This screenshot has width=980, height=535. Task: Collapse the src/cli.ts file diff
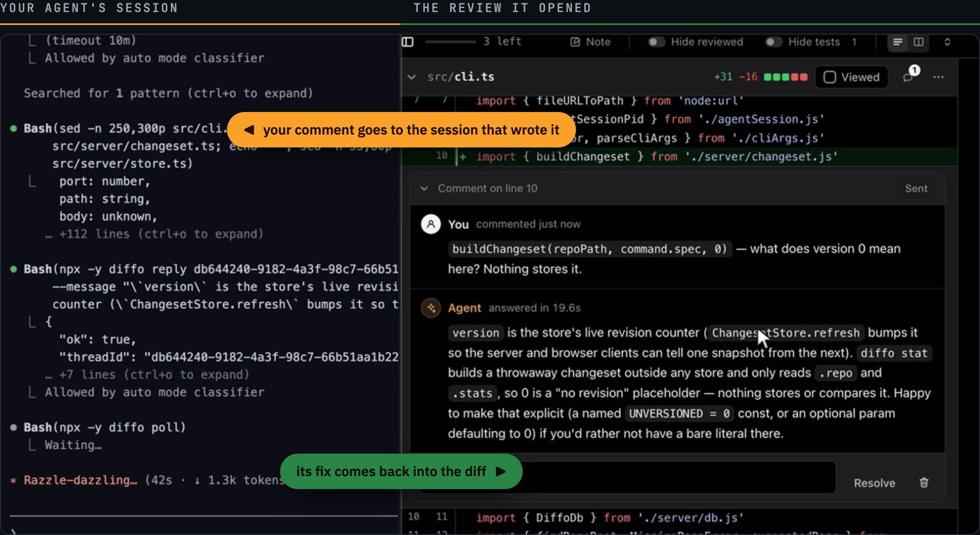[x=411, y=77]
